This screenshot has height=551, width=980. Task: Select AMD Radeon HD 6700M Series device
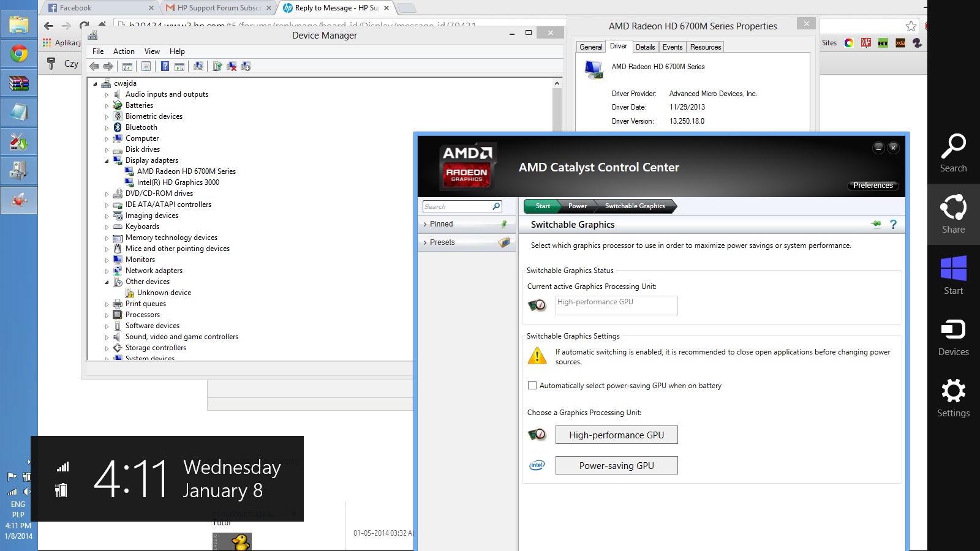(186, 171)
